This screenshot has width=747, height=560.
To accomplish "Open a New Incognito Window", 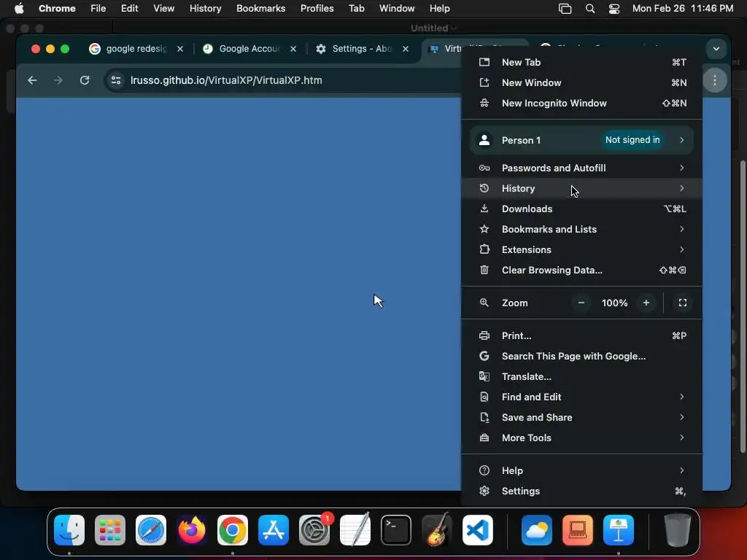I will click(x=581, y=104).
